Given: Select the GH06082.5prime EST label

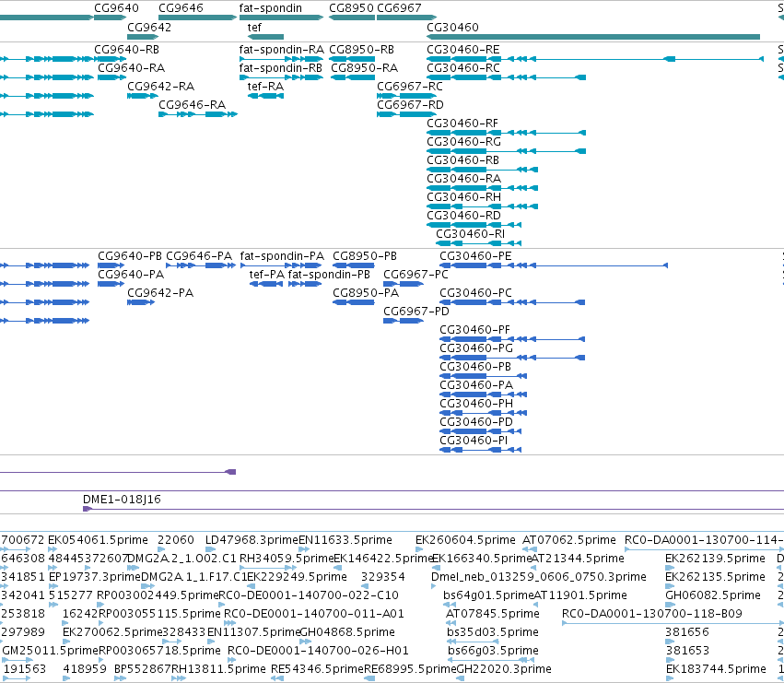Looking at the screenshot, I should point(713,595).
